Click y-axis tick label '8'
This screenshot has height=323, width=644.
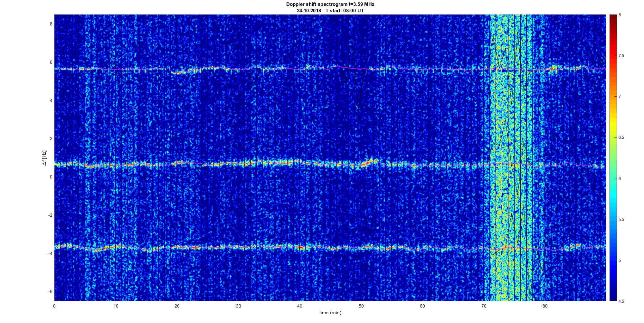point(51,24)
